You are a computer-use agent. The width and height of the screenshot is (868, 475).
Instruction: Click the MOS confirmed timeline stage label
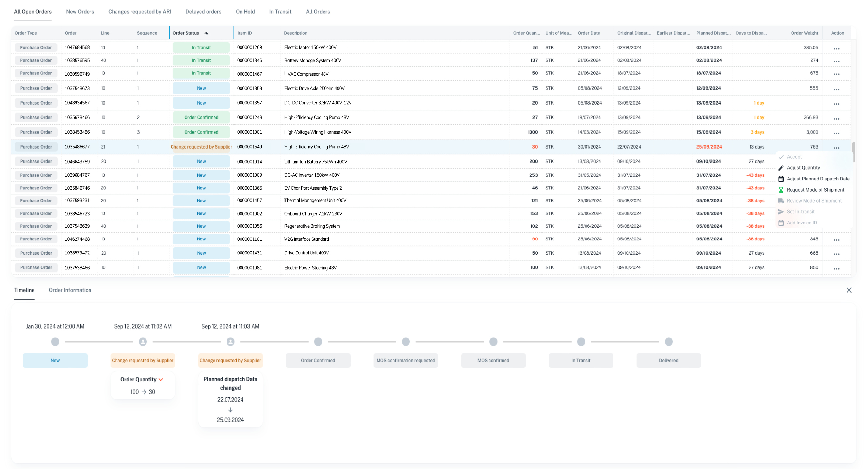tap(493, 360)
